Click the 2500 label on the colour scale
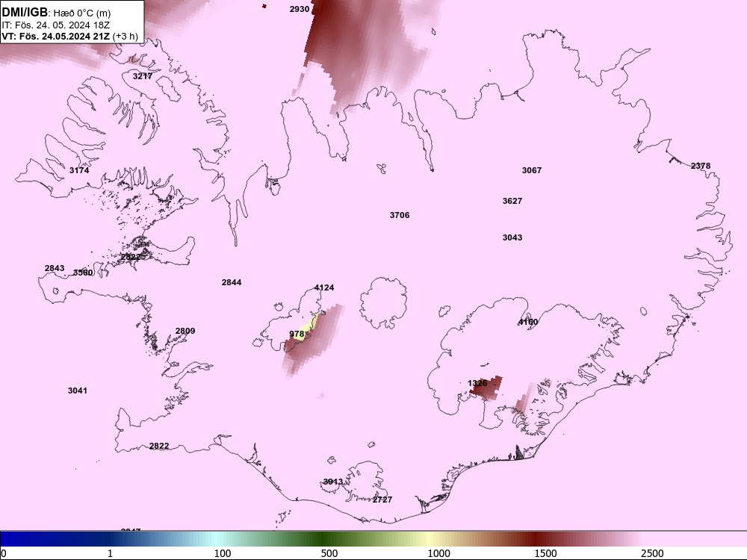 (652, 553)
